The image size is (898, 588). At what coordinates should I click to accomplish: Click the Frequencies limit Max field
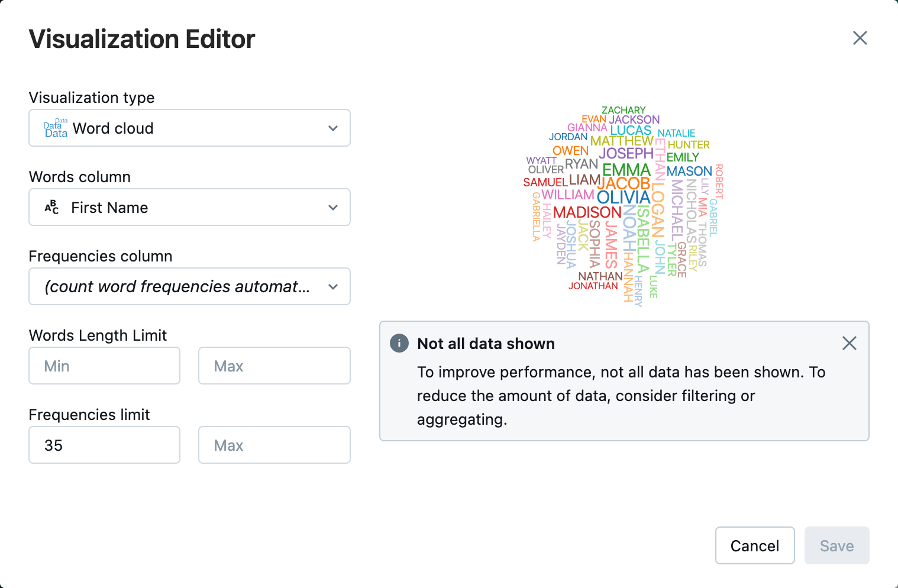point(274,445)
